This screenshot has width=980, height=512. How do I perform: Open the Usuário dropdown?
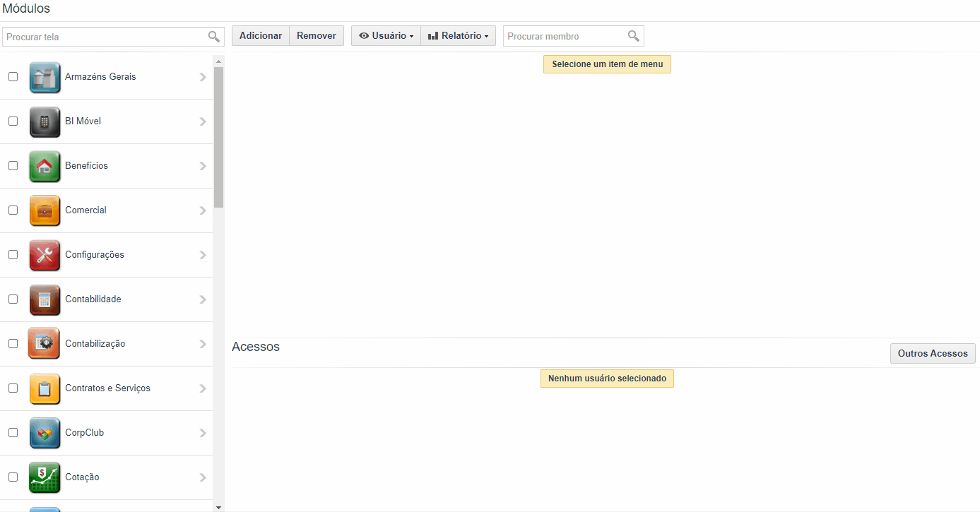[x=386, y=36]
